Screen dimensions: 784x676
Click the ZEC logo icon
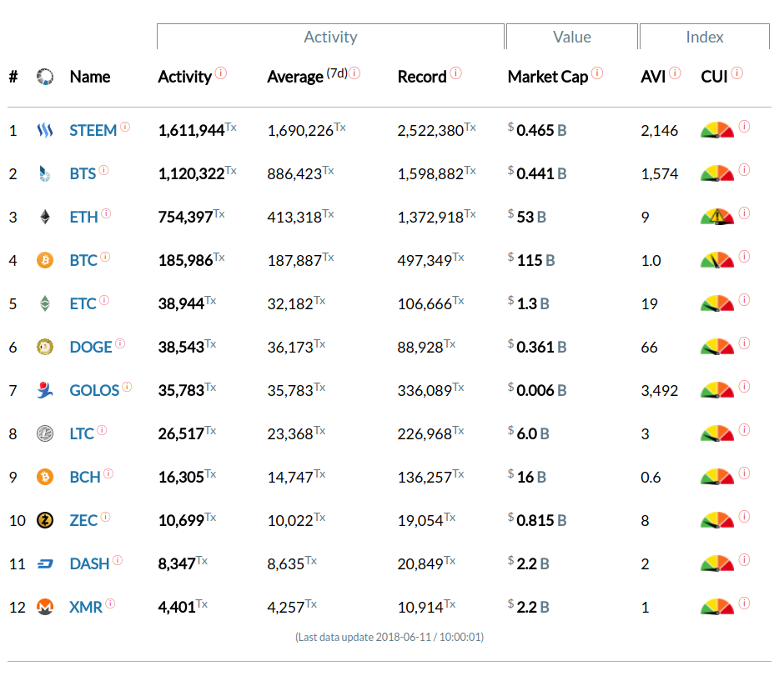pos(45,520)
